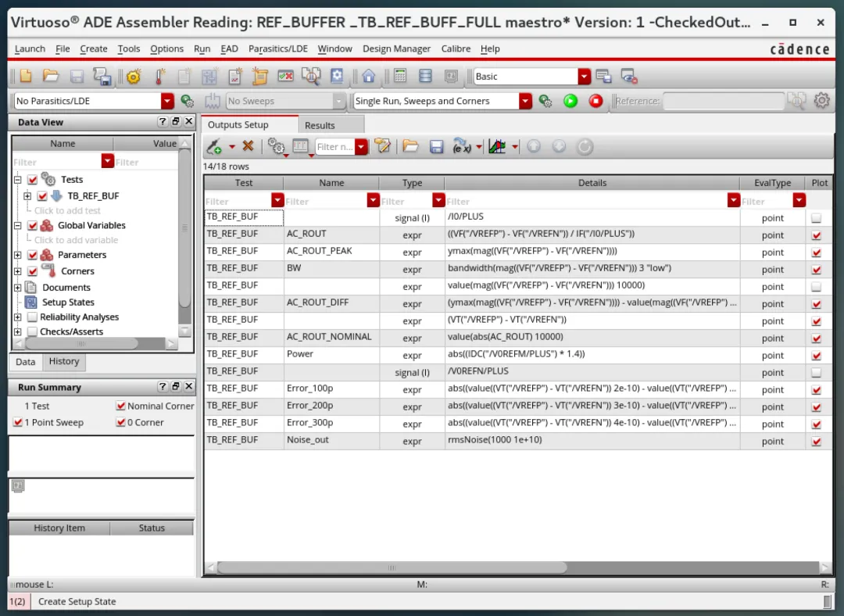Click 'Click to add test' link

(x=67, y=210)
